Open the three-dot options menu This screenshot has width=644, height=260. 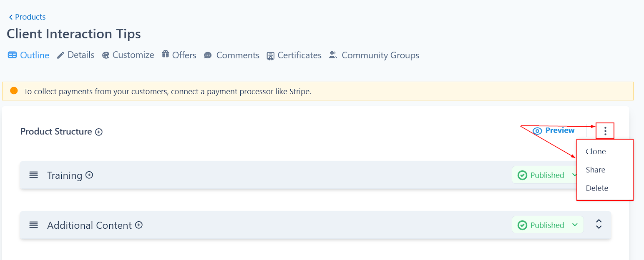pyautogui.click(x=605, y=131)
